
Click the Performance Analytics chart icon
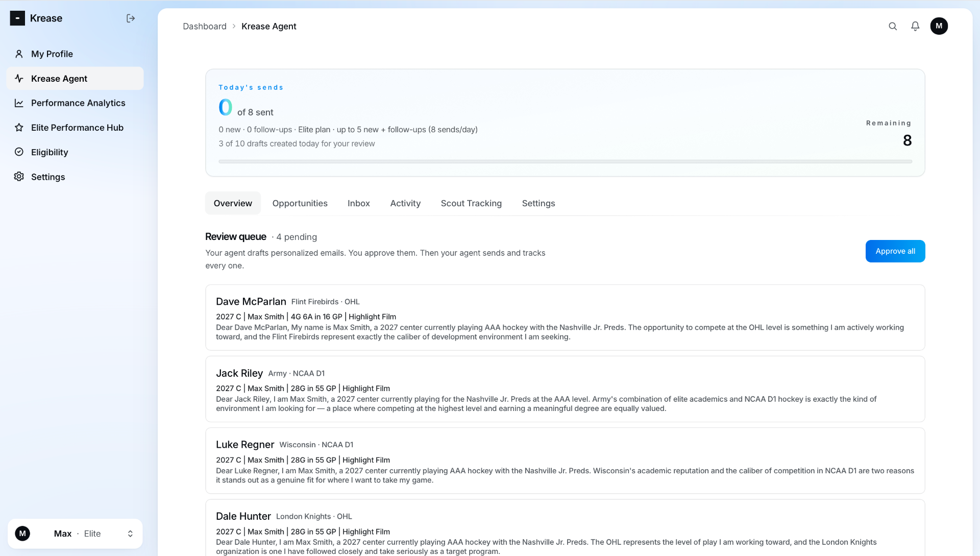(x=19, y=103)
